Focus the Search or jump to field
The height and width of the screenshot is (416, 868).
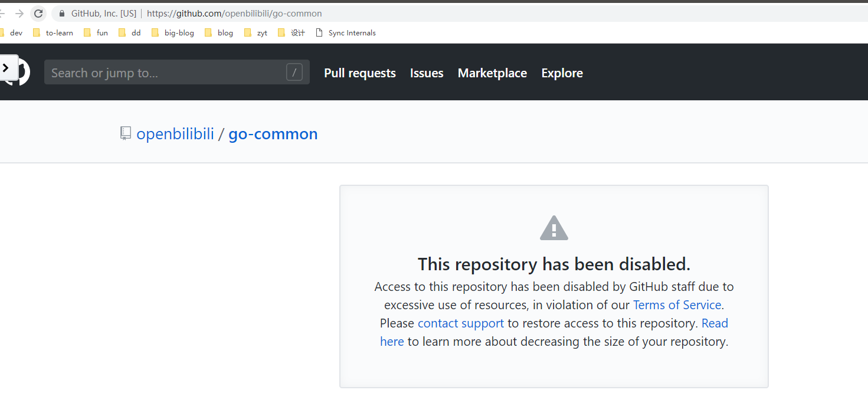point(177,72)
